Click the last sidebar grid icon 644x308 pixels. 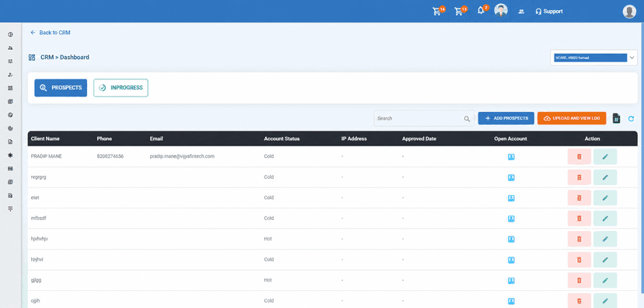pos(10,208)
